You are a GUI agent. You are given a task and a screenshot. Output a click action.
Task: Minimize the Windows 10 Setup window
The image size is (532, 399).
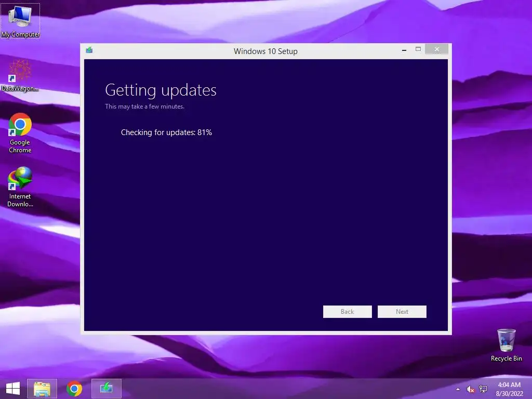pos(404,50)
